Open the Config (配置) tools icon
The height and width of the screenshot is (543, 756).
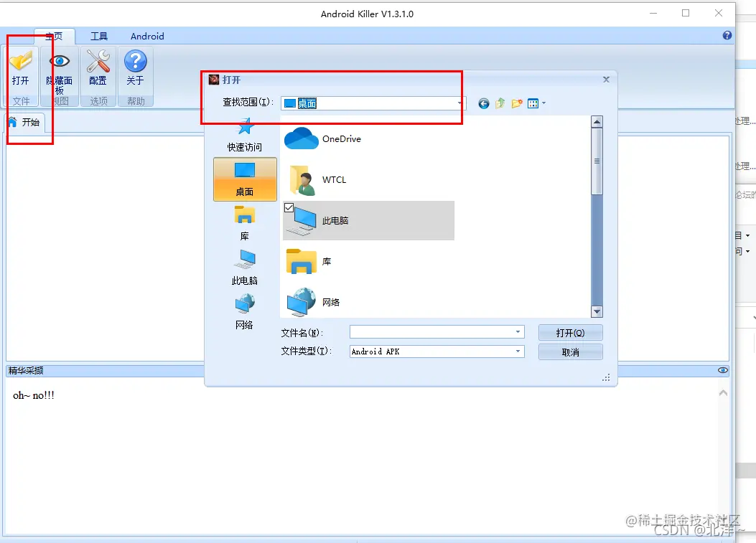(x=98, y=61)
